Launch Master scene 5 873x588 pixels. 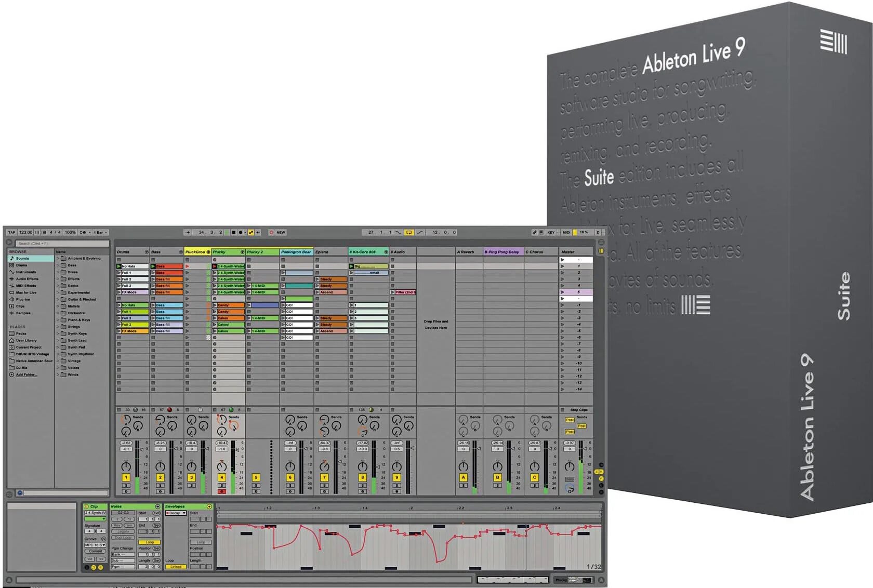[x=562, y=292]
